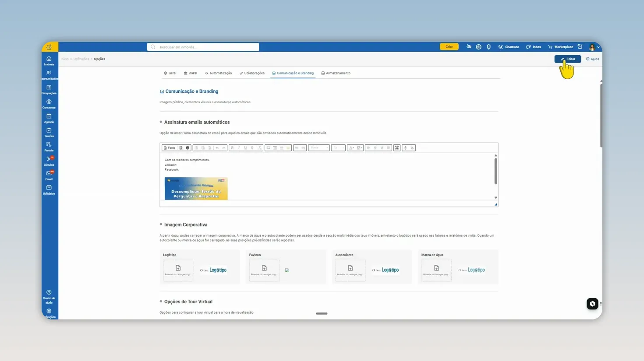Select the Comunicação e Branding tab

(293, 73)
